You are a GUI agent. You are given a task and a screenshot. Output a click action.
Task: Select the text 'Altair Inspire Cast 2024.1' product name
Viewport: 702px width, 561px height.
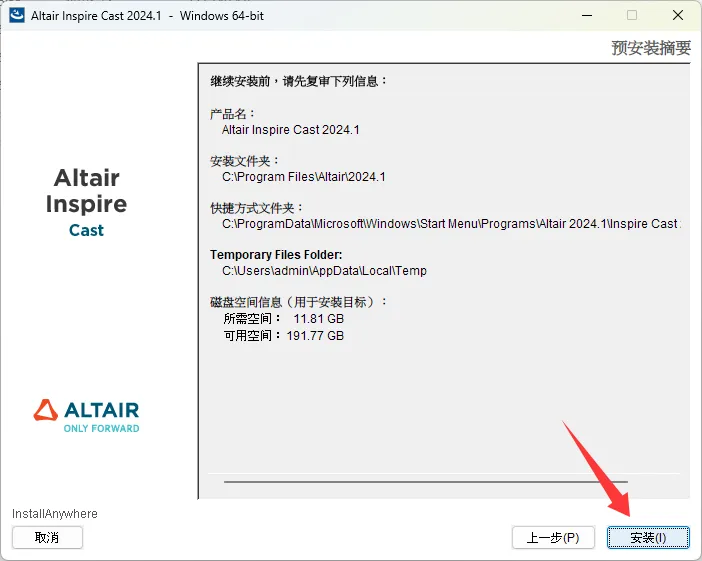(x=291, y=130)
